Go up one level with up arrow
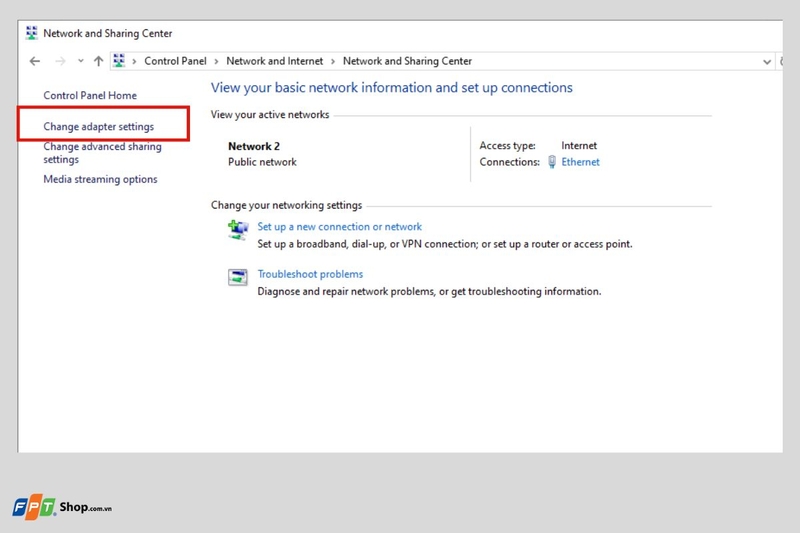The image size is (800, 533). 98,61
